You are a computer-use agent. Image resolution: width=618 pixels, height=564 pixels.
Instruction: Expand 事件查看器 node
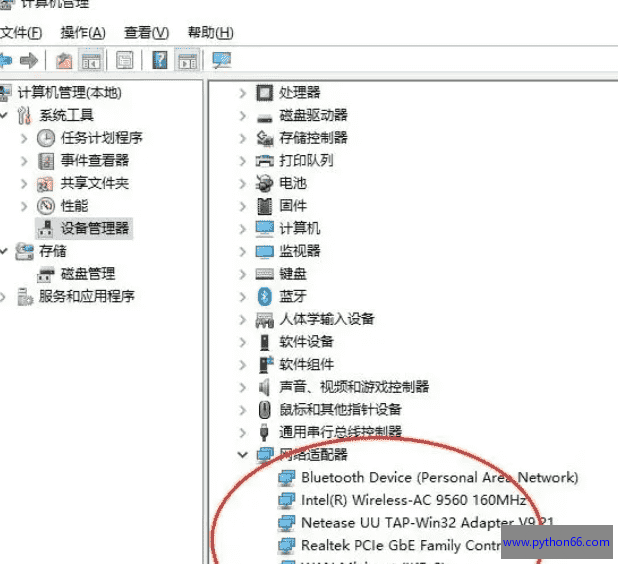pyautogui.click(x=24, y=161)
